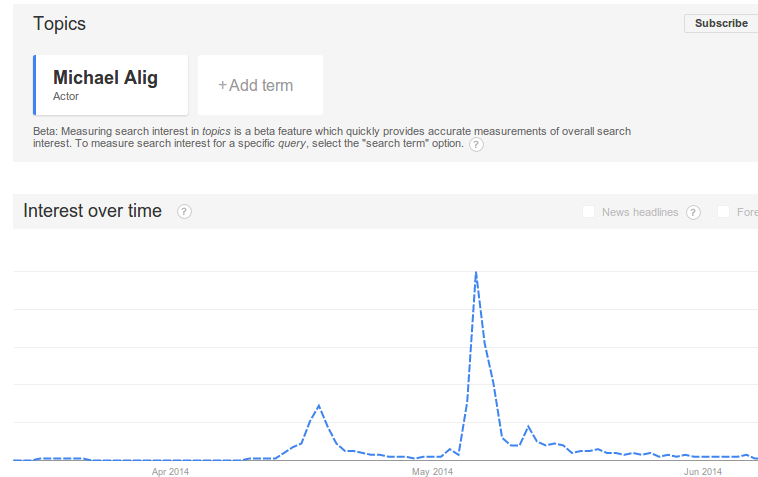This screenshot has height=477, width=758.
Task: Click the blue color bar on Michael Alig card
Action: 34,85
